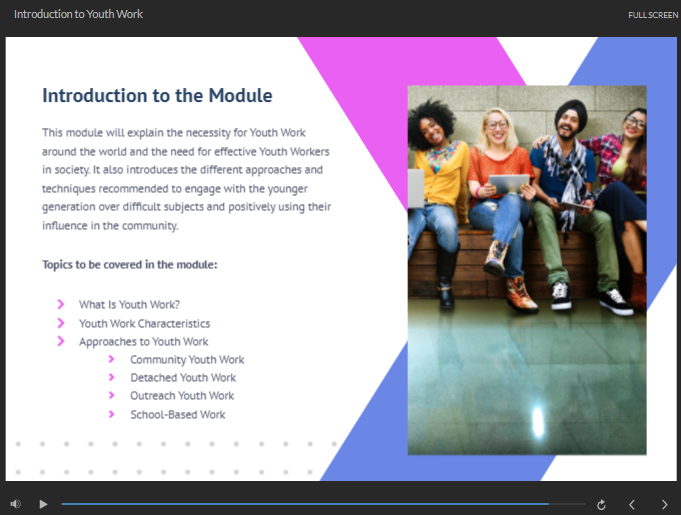Select the Outreach Youth Work topic

click(182, 396)
